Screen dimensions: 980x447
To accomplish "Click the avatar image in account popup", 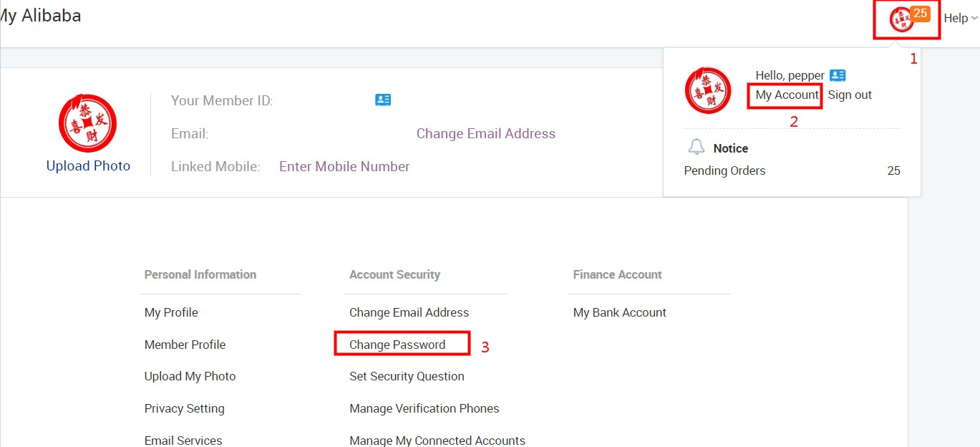I will 708,90.
